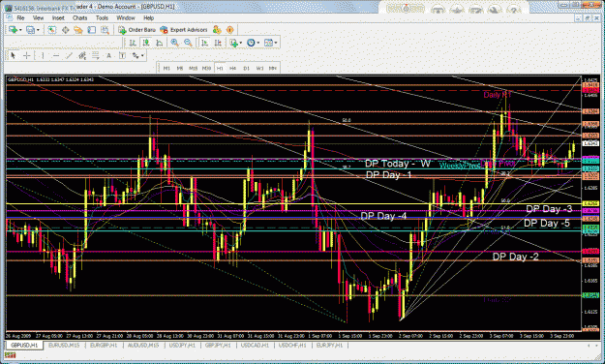Switch chart to Line Chart style
The width and height of the screenshot is (605, 364).
point(159,43)
